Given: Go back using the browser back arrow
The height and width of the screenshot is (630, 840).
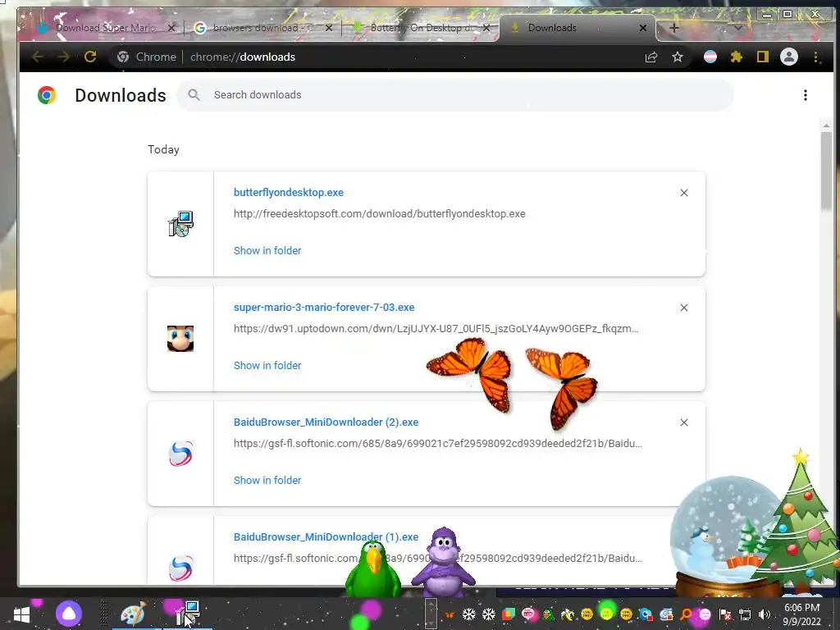Looking at the screenshot, I should pyautogui.click(x=38, y=57).
